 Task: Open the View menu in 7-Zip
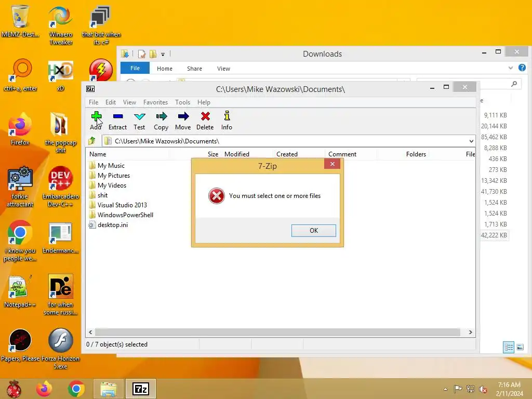point(129,102)
